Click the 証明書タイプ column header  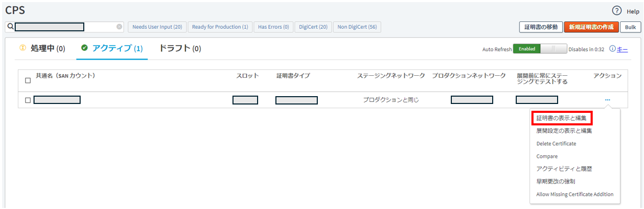point(293,76)
